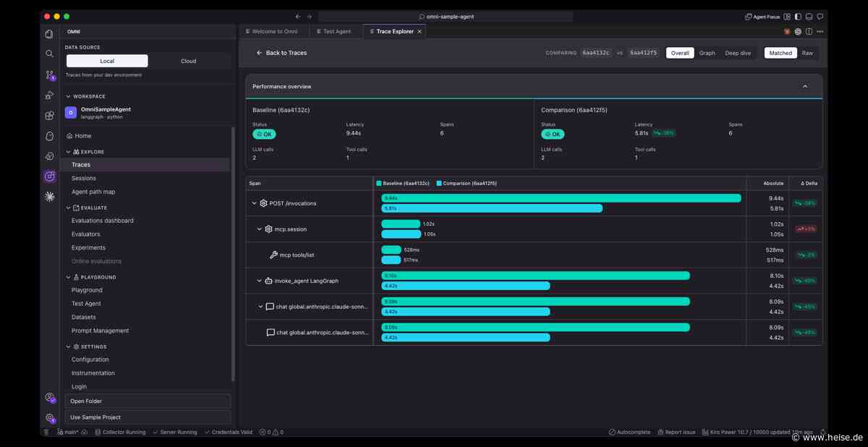
Task: Click the gear icon of mcp.session span
Action: click(268, 229)
